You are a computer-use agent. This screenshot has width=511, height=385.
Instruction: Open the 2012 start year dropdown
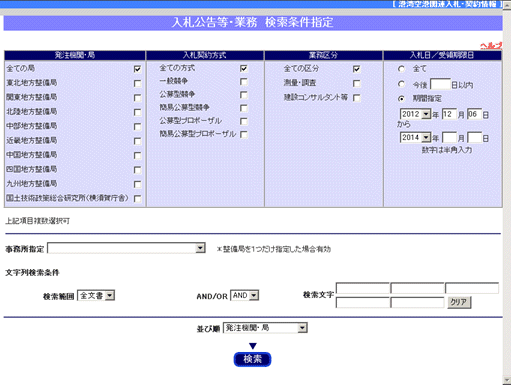click(x=416, y=114)
